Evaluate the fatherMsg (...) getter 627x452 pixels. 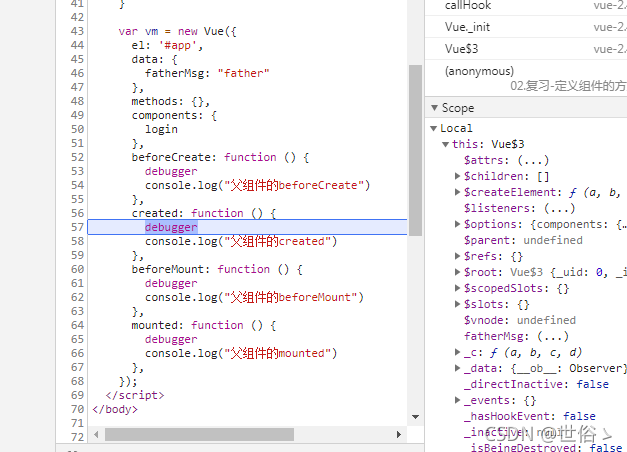coord(553,336)
